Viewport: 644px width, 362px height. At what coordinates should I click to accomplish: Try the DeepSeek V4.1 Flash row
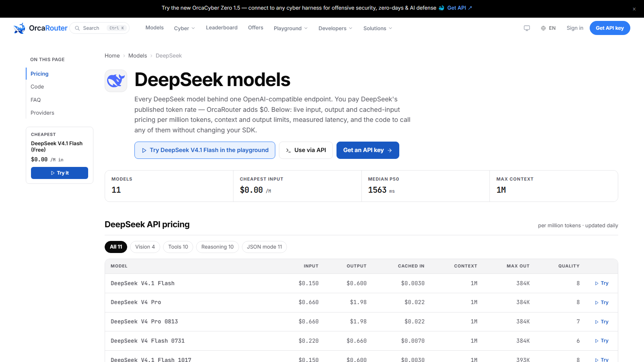click(602, 284)
